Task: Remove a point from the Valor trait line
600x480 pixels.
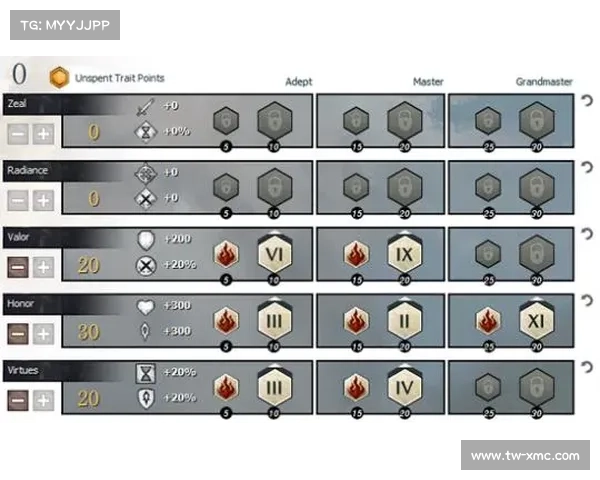Action: tap(18, 267)
